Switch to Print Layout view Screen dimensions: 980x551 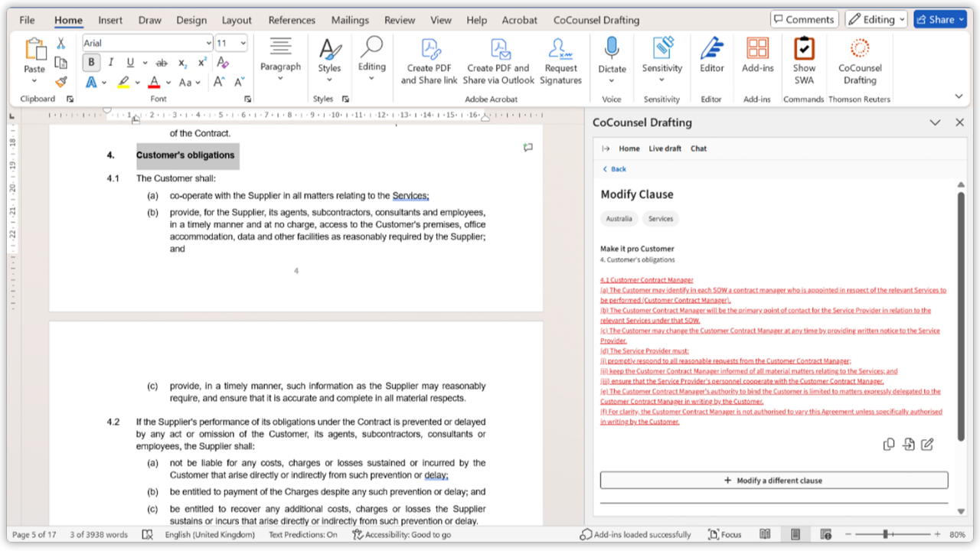pos(795,535)
